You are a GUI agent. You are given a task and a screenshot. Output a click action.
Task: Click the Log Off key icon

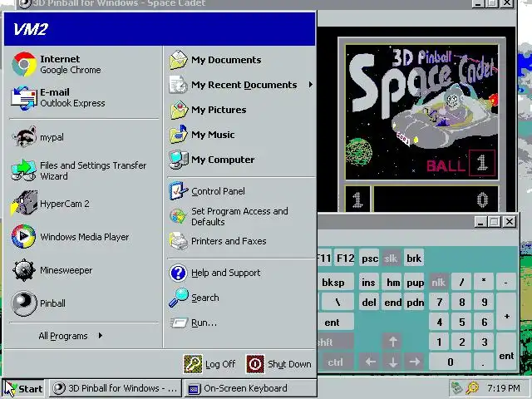click(193, 364)
